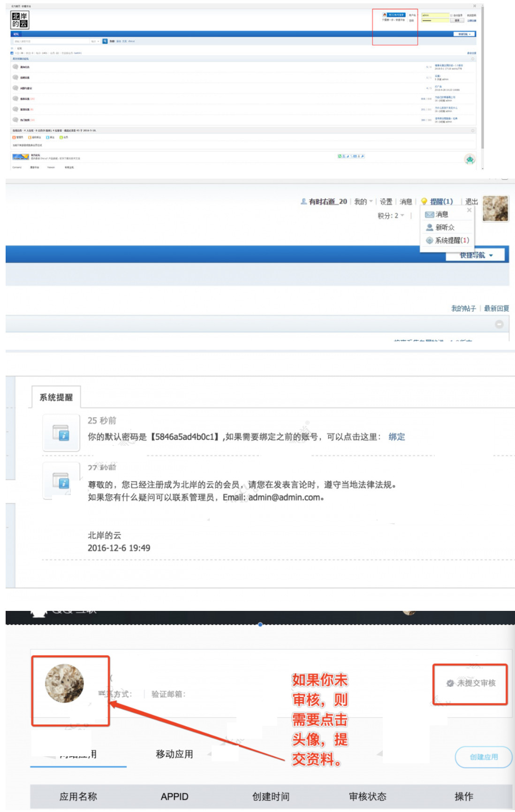Click the 创建应用 button
The height and width of the screenshot is (812, 515).
(x=483, y=757)
